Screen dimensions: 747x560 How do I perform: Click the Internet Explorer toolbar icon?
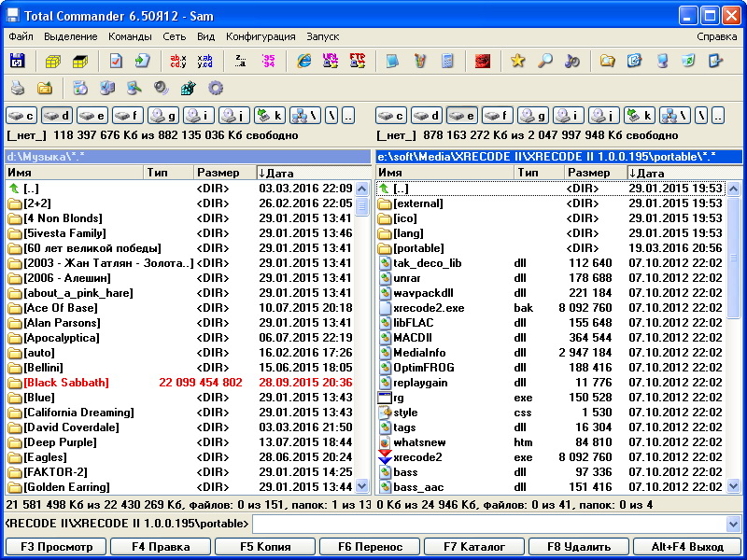[303, 61]
